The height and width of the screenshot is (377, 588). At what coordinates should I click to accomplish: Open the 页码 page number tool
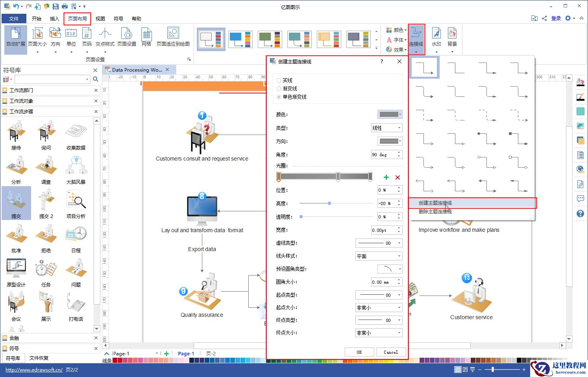point(87,40)
